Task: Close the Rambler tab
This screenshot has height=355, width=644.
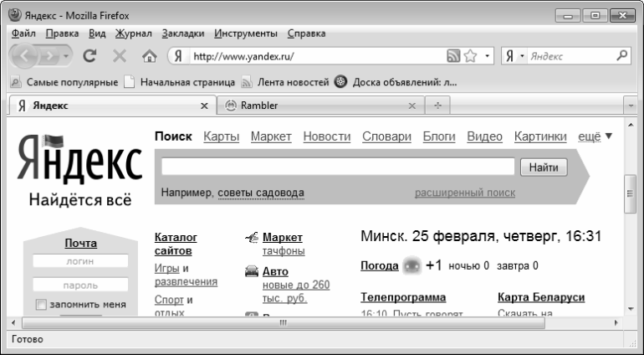Action: (x=411, y=106)
